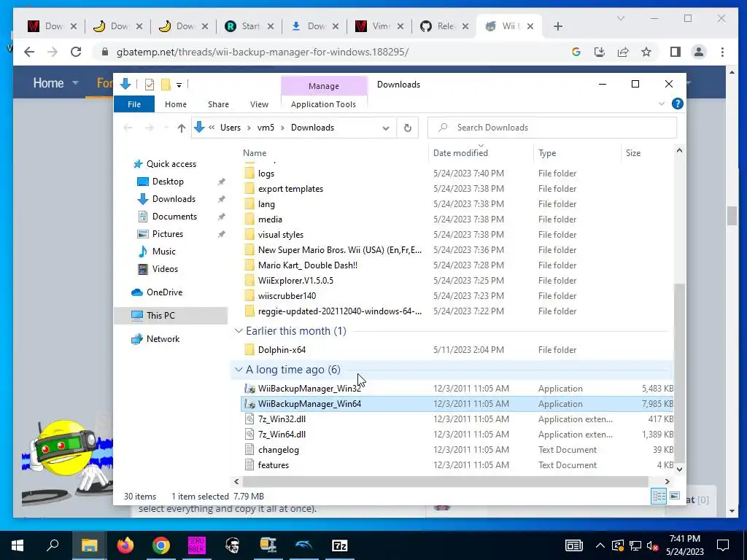Image resolution: width=747 pixels, height=560 pixels.
Task: Open the View ribbon tab
Action: click(x=259, y=104)
